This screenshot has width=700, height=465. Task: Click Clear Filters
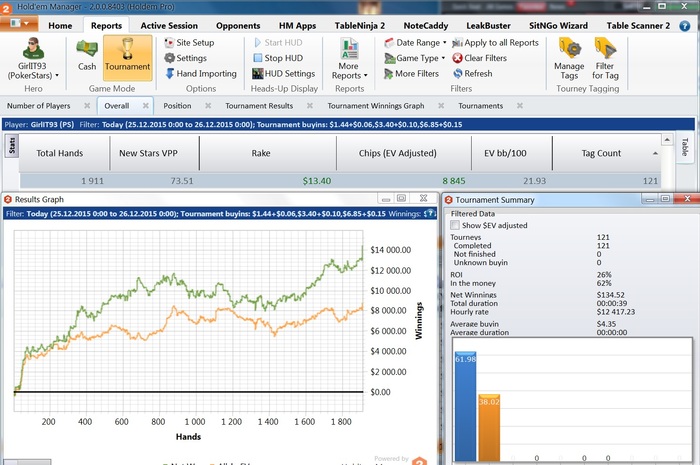pos(479,58)
